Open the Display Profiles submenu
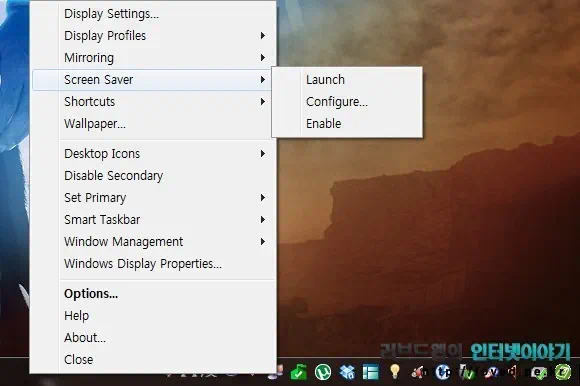 point(153,35)
